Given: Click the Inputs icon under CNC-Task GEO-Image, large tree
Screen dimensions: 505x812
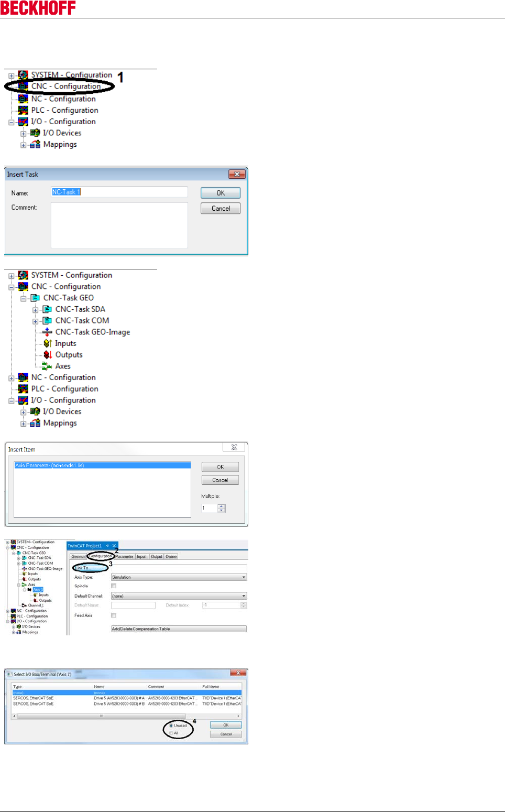Looking at the screenshot, I should click(x=47, y=343).
